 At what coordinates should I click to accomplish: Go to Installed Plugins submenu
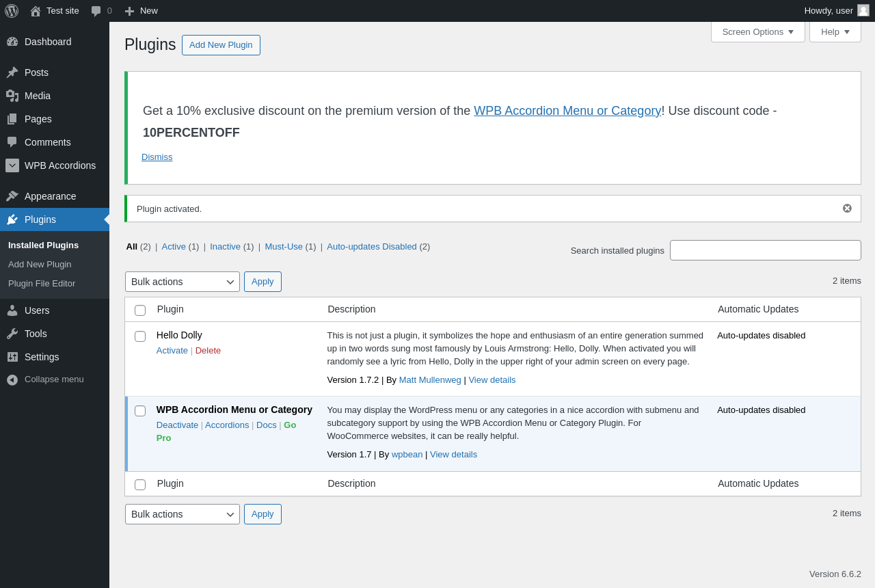(43, 245)
